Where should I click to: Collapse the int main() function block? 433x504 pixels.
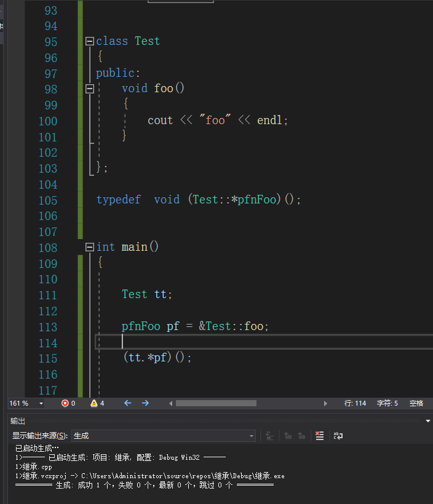coord(90,247)
